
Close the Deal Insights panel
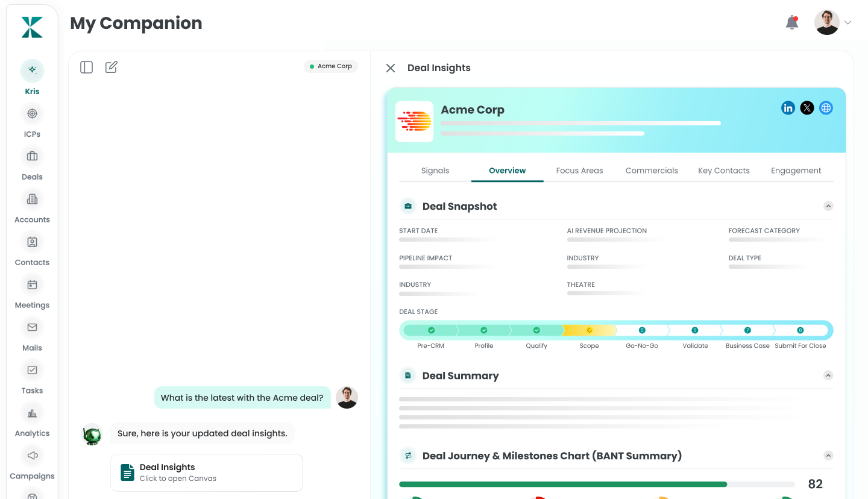(391, 68)
